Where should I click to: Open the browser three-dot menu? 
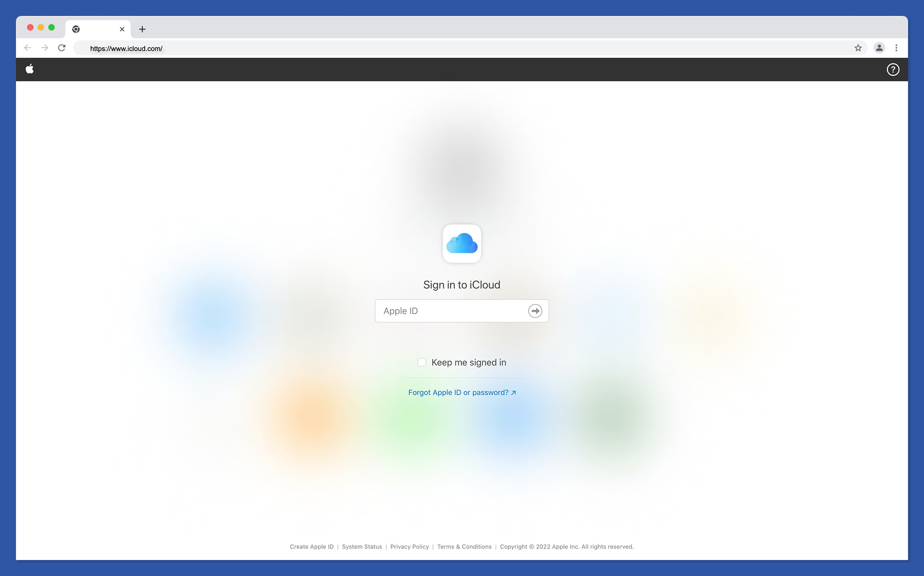click(x=896, y=48)
